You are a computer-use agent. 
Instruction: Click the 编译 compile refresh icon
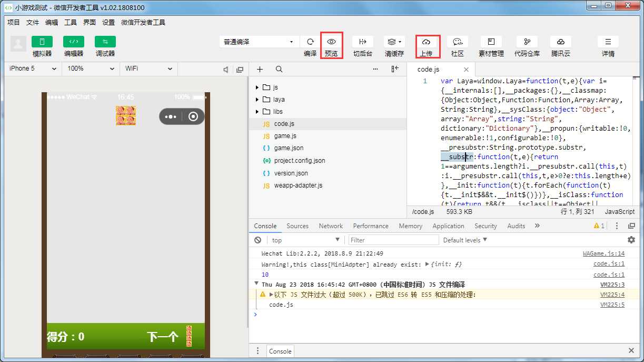[x=310, y=42]
